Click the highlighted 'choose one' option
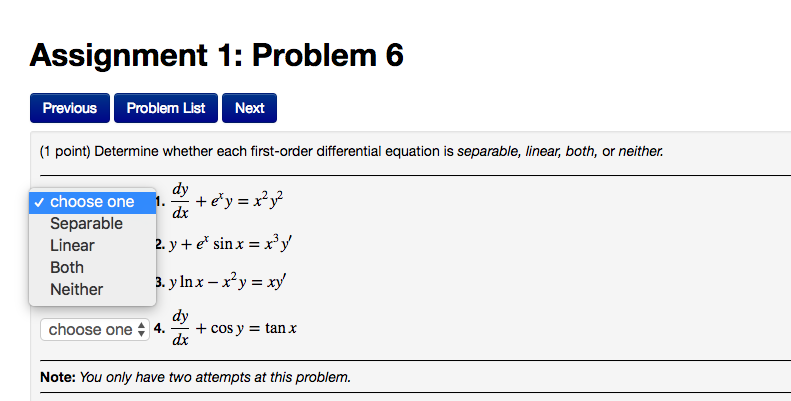Image resolution: width=791 pixels, height=401 pixels. point(92,201)
